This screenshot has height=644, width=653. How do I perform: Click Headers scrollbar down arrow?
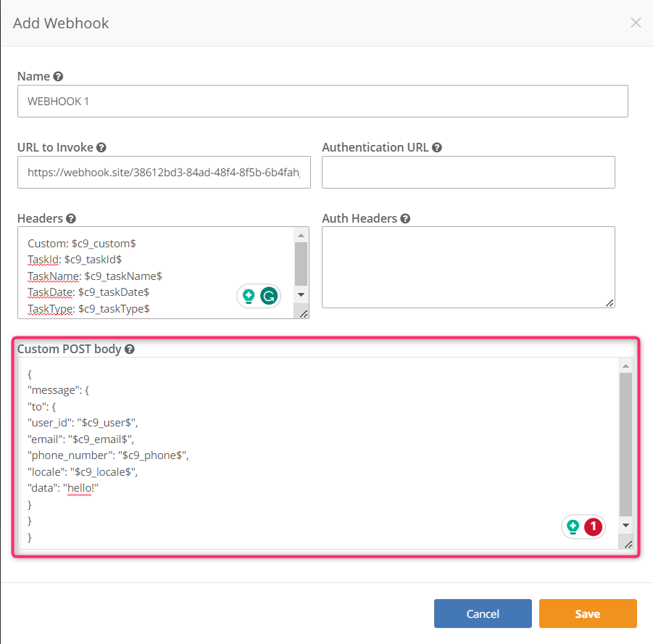[x=301, y=294]
